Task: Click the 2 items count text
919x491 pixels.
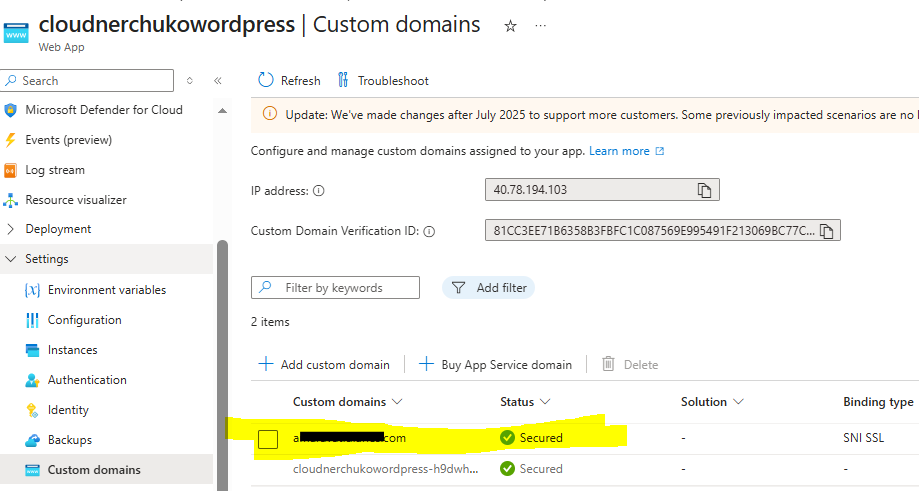Action: [x=270, y=322]
